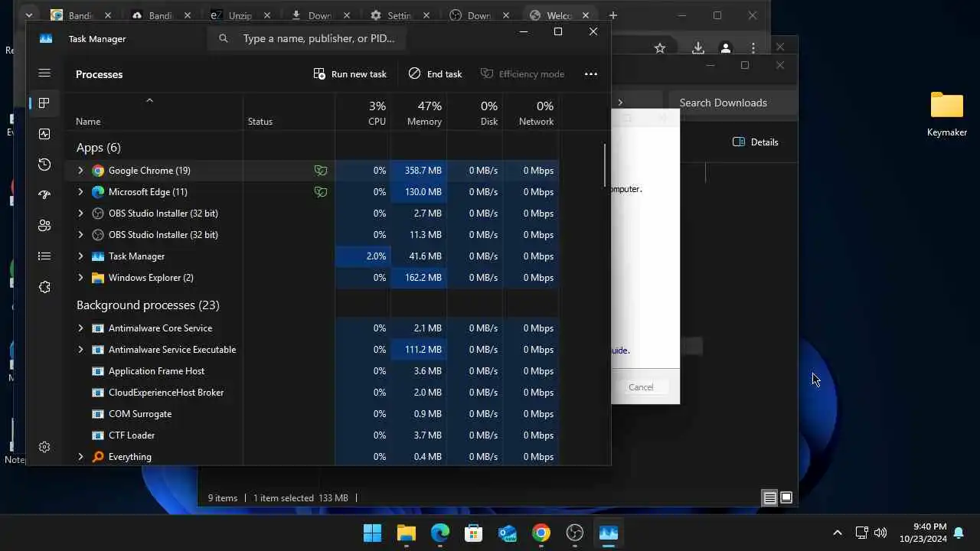Viewport: 980px width, 551px height.
Task: Expand the Windows Explorer process group
Action: click(x=80, y=278)
